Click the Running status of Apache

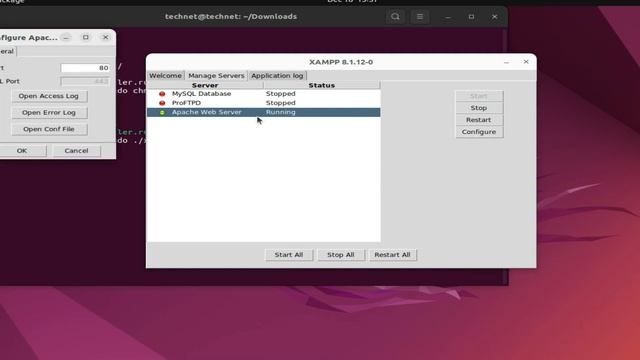coord(280,112)
